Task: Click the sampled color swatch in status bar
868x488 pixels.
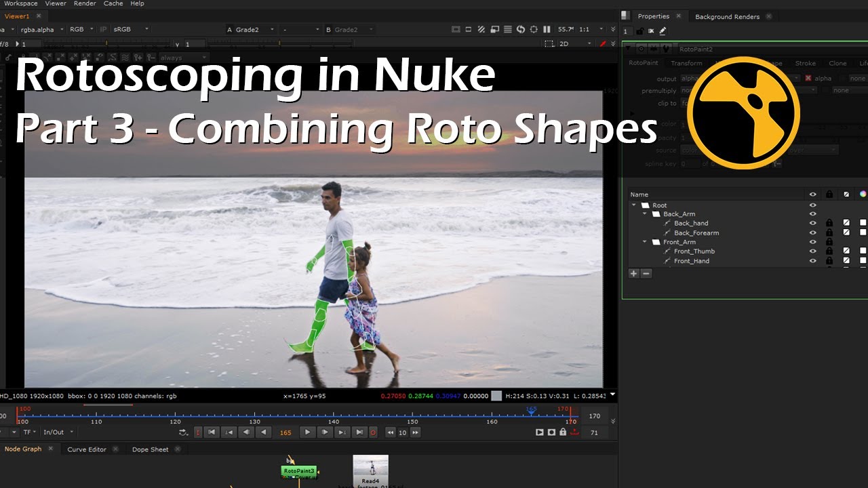Action: pos(496,396)
